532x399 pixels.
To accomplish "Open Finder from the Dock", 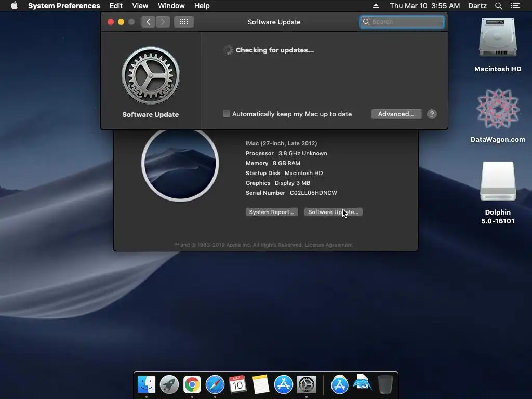I will coord(147,384).
